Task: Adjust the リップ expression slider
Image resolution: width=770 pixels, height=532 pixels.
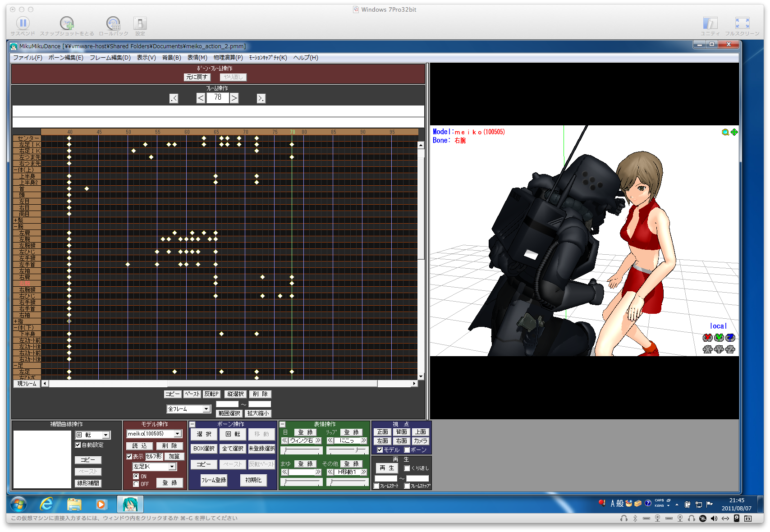Action: 347,450
